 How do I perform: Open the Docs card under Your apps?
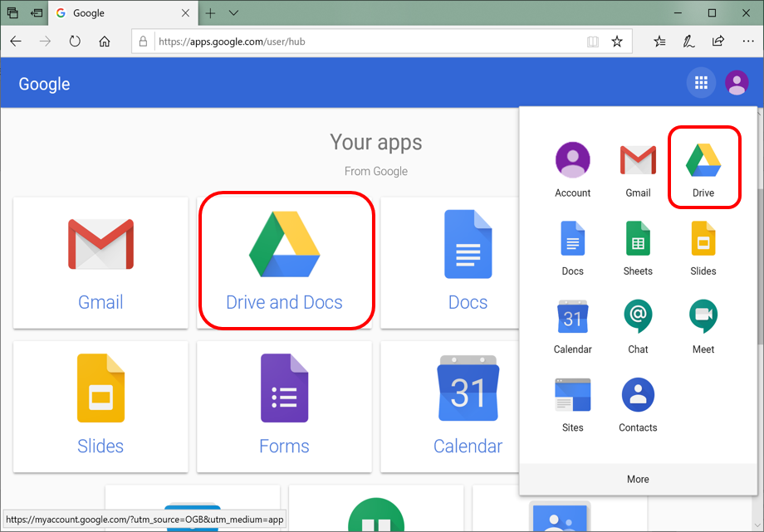pyautogui.click(x=450, y=262)
